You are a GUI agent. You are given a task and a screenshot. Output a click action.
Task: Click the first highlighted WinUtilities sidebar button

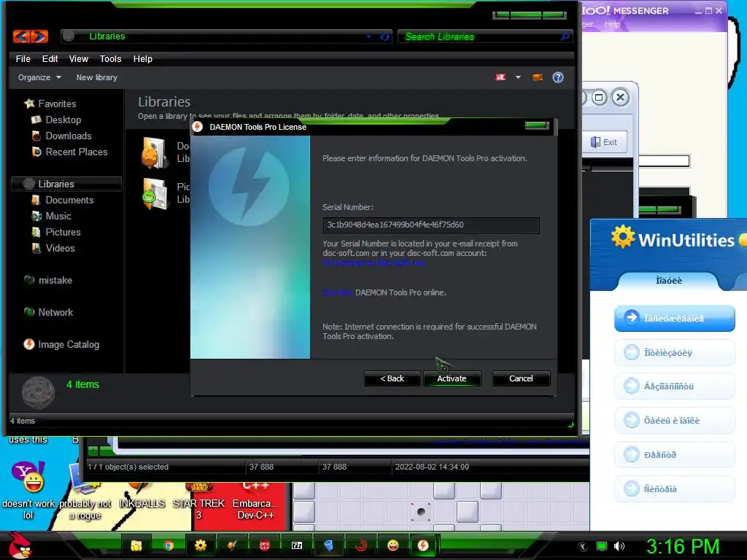674,318
